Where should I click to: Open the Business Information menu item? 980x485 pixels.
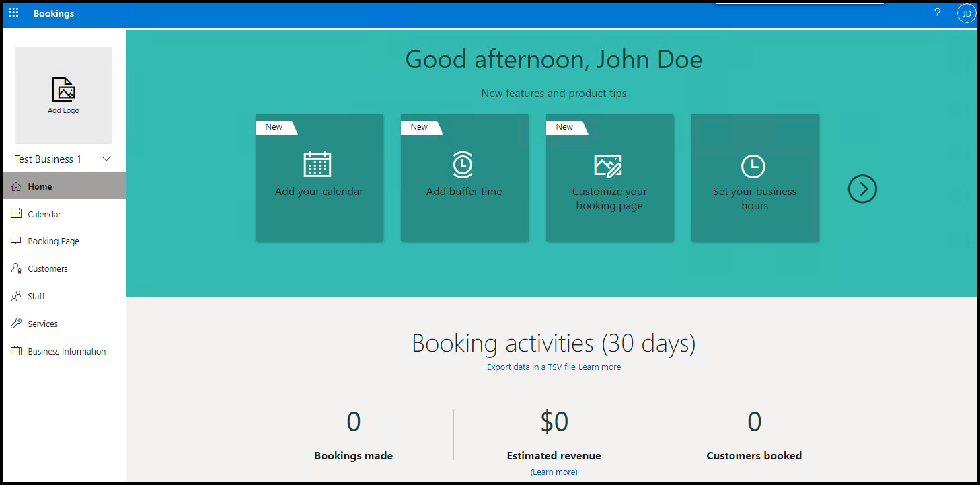click(65, 351)
